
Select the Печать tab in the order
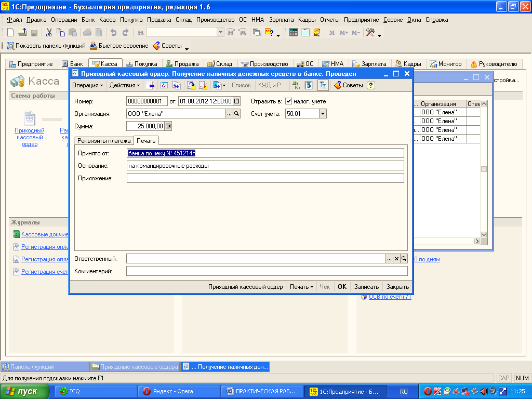[x=146, y=140]
